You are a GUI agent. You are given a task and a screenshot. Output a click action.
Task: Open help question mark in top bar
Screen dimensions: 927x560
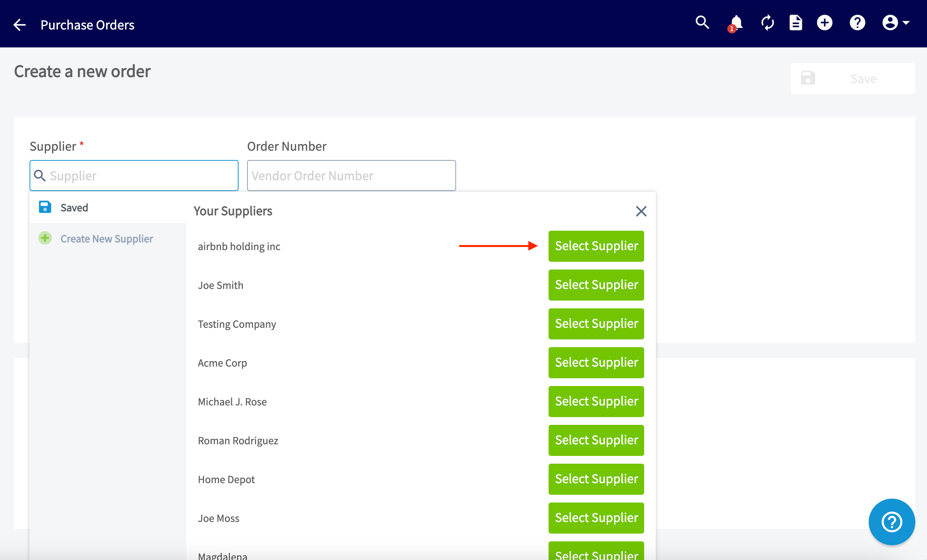pyautogui.click(x=857, y=23)
